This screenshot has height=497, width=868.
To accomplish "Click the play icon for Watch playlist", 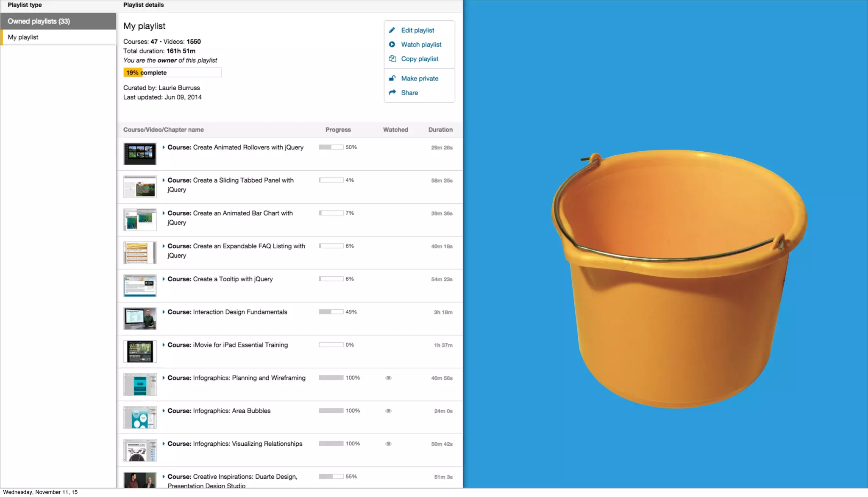I will tap(392, 44).
